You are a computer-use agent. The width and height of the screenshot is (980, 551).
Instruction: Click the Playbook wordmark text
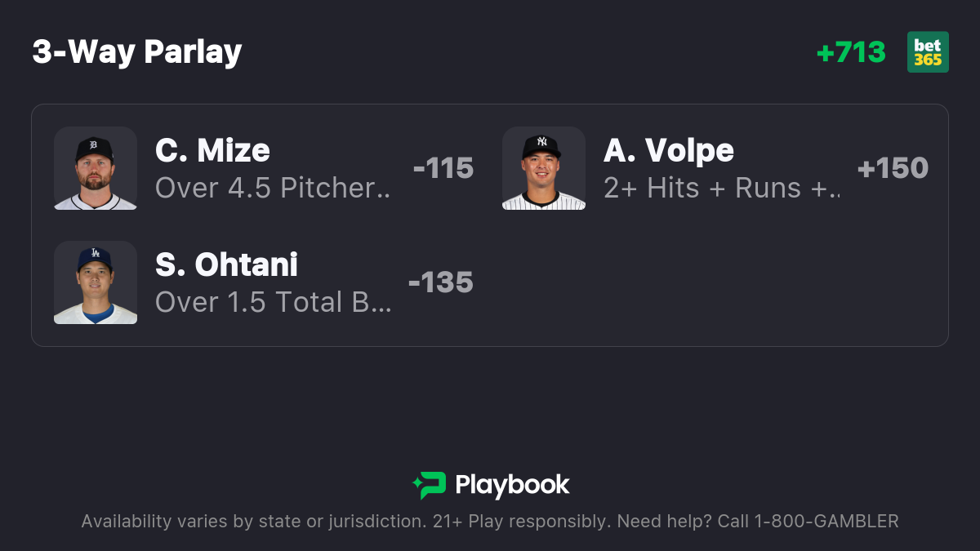tap(512, 486)
